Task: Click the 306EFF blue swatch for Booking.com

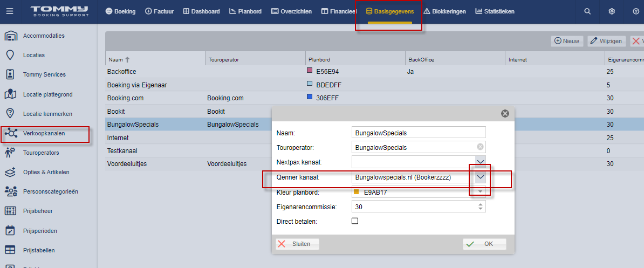Action: (x=310, y=97)
